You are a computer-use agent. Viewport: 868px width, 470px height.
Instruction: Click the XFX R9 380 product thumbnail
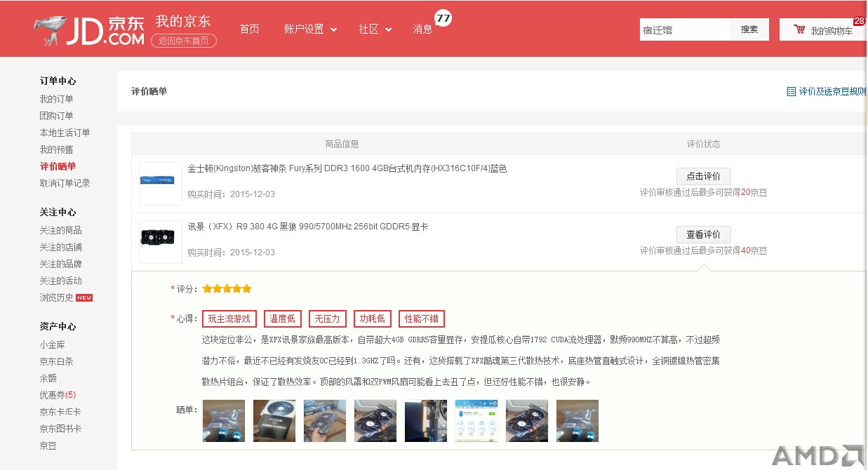161,241
